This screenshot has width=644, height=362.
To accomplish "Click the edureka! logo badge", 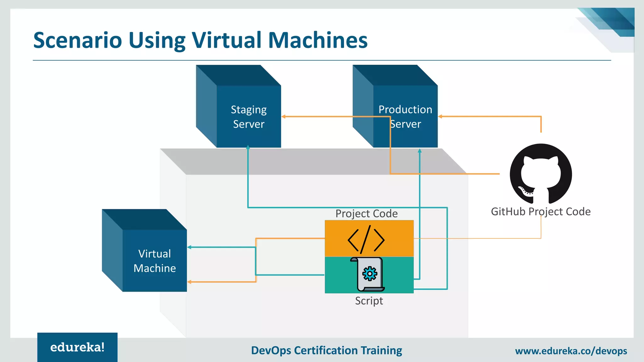I will pos(77,347).
